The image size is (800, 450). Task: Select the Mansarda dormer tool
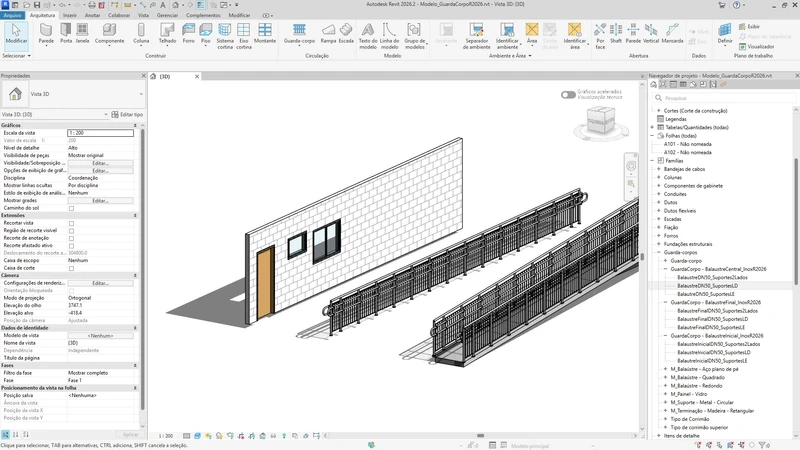tap(672, 34)
